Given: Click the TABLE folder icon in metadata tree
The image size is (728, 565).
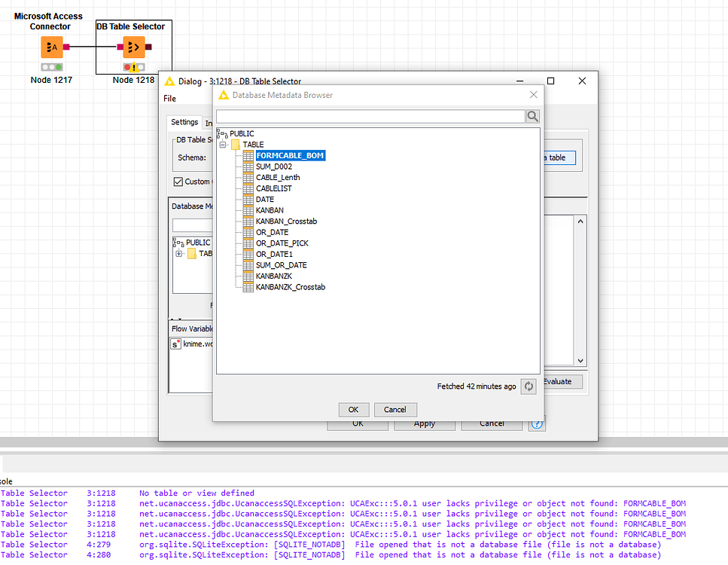Looking at the screenshot, I should 236,144.
